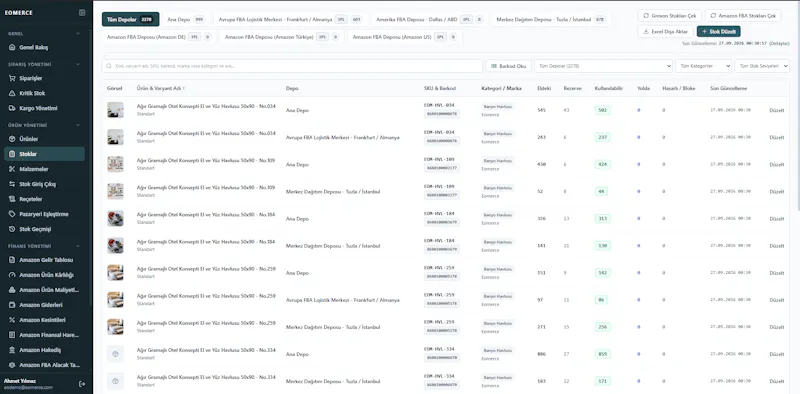Open Amazon Finansal Hareketler icon
Viewport: 800px width, 394px height.
(x=12, y=335)
